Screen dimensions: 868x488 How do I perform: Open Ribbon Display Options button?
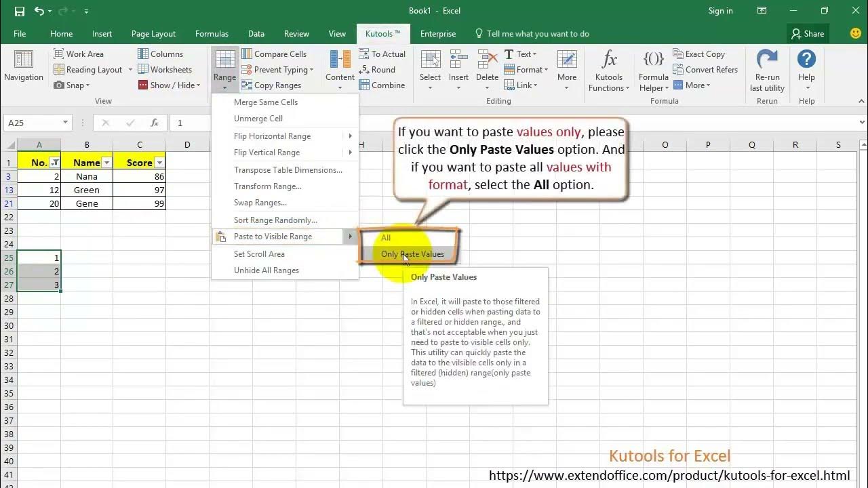click(762, 11)
